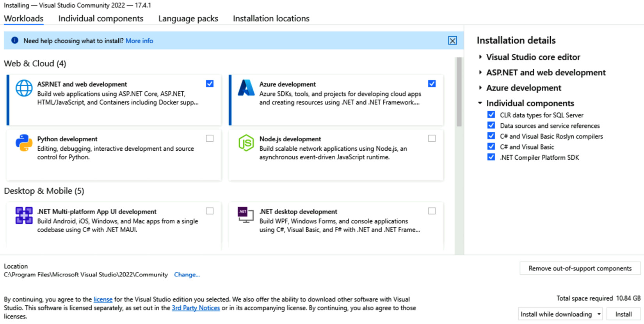This screenshot has height=324, width=644.
Task: Click the Node.js development workload title
Action: pyautogui.click(x=290, y=139)
